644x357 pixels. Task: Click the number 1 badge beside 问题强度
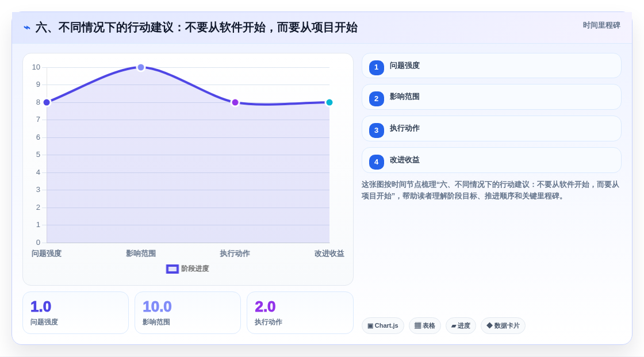(376, 67)
